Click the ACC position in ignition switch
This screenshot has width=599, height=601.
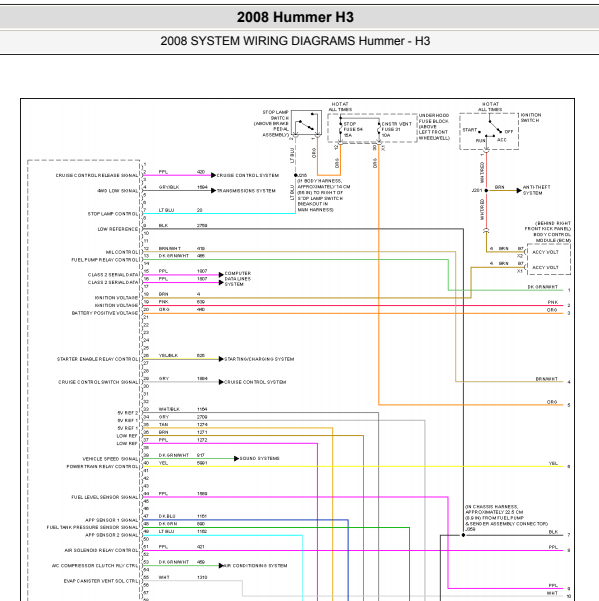[502, 140]
